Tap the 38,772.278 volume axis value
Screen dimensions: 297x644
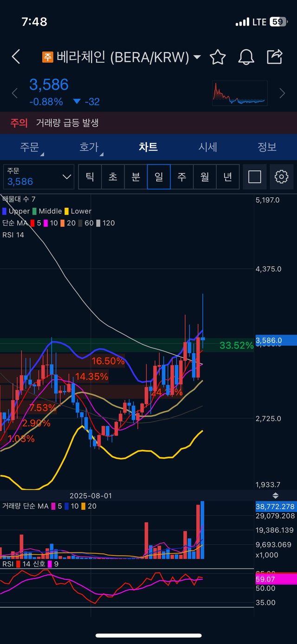(x=275, y=506)
